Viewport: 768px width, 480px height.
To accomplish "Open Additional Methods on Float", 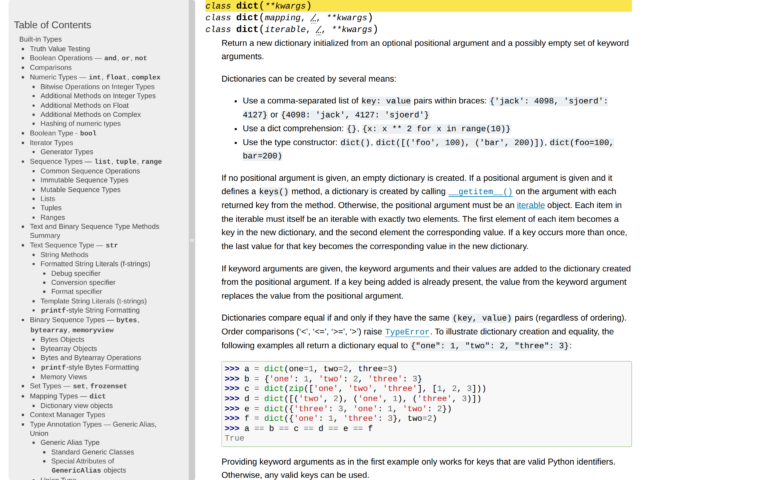I will [84, 105].
